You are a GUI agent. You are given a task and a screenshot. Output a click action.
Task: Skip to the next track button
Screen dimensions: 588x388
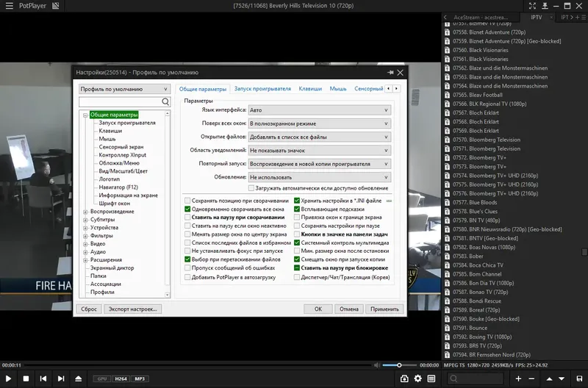click(61, 378)
